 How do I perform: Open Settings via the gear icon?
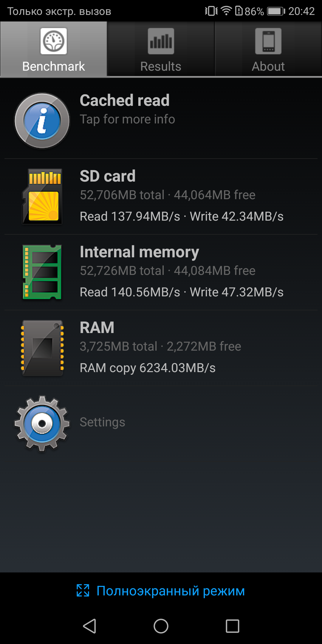42,423
